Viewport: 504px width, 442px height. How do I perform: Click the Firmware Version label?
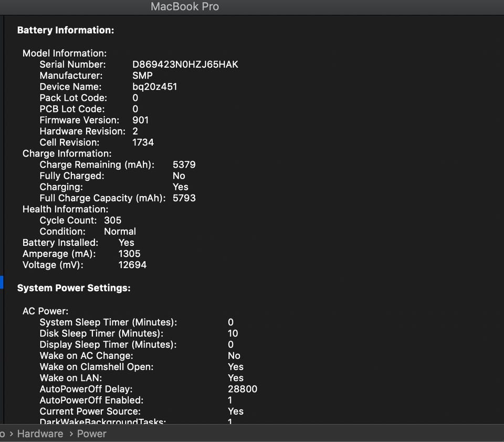tap(79, 120)
